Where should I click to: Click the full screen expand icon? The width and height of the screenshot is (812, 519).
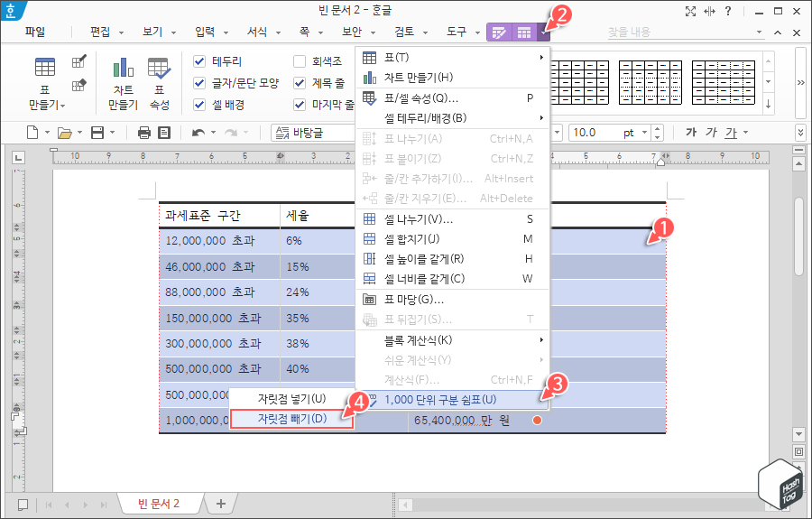pos(690,12)
